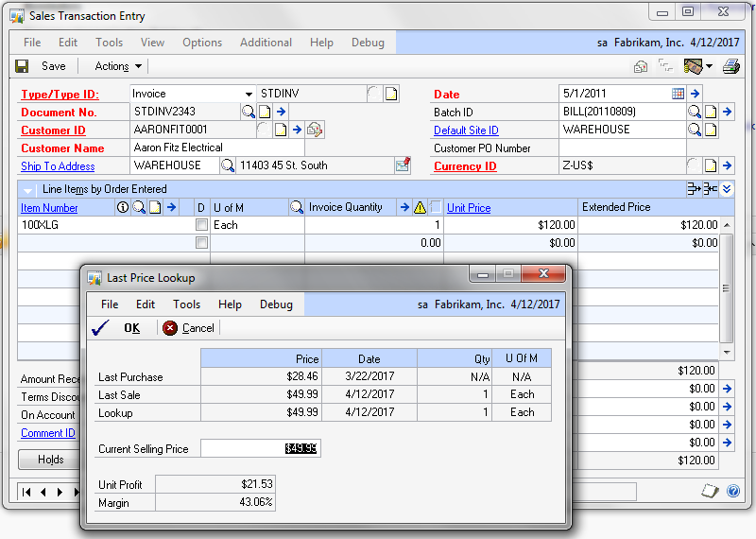756x539 pixels.
Task: Click the Default Site ID link
Action: point(466,130)
